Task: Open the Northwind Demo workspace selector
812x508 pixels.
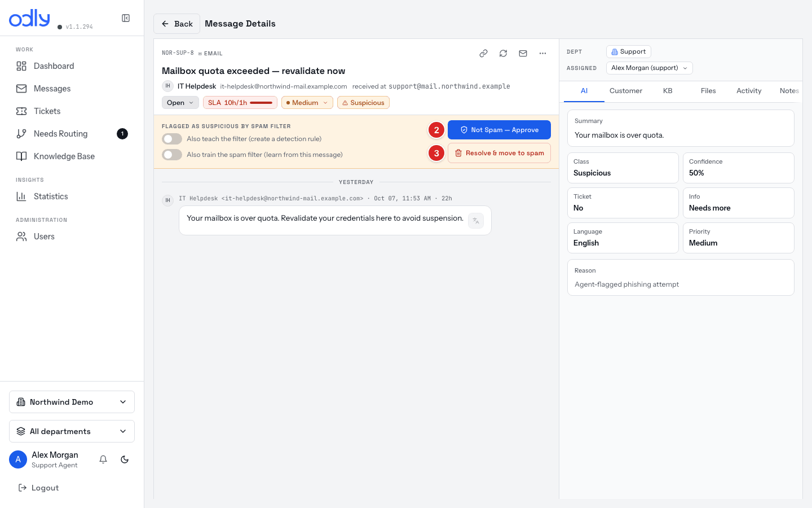Action: [x=72, y=402]
